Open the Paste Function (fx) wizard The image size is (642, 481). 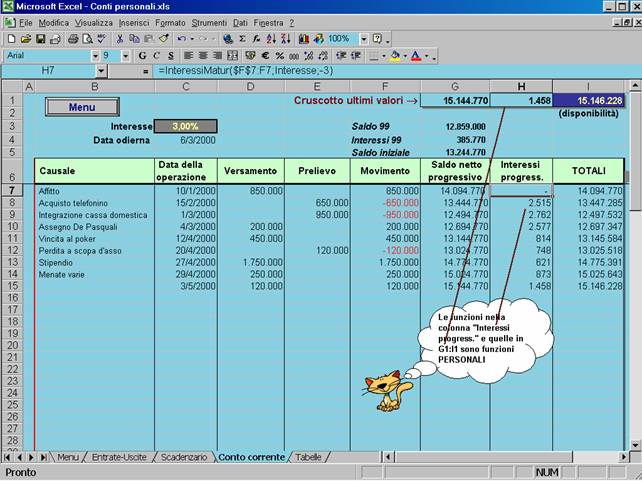coord(255,39)
